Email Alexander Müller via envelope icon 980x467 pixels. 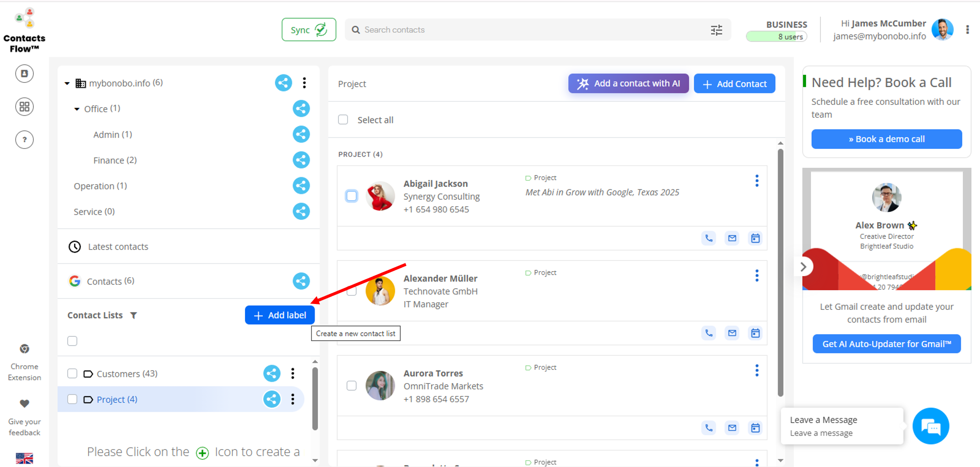click(732, 333)
